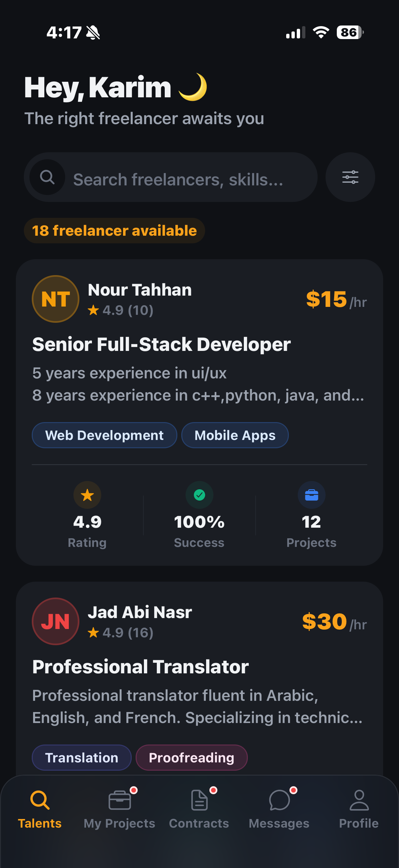Select the Proofreading skill tag
The width and height of the screenshot is (399, 868).
pyautogui.click(x=191, y=757)
